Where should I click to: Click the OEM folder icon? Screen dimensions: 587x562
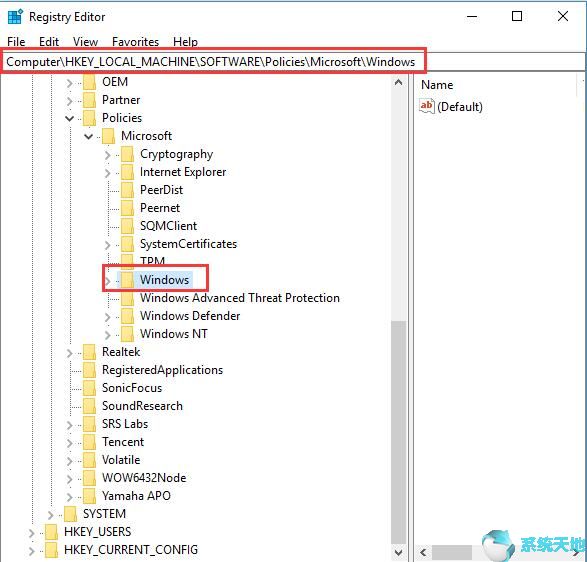point(89,82)
